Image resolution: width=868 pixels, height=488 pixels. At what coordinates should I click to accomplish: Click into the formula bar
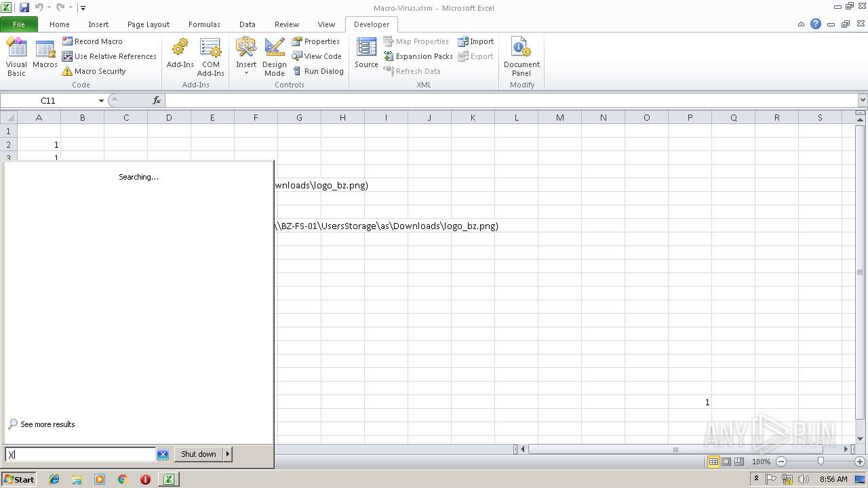pyautogui.click(x=511, y=100)
